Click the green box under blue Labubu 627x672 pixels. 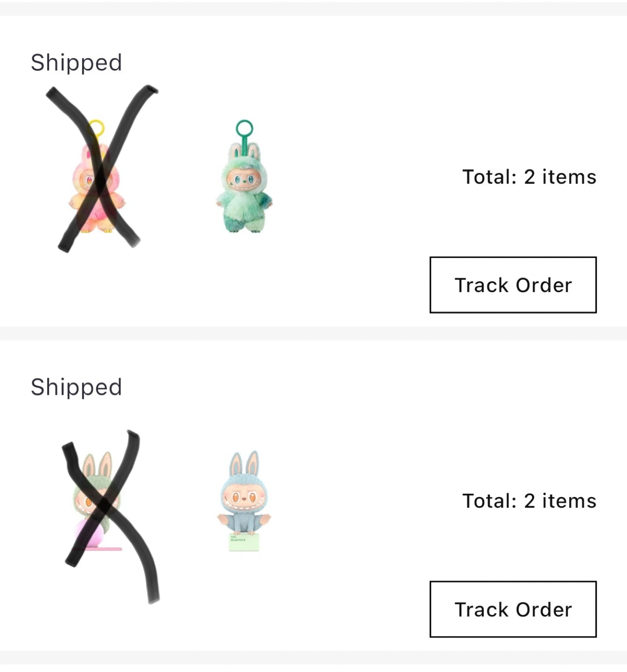click(x=244, y=543)
